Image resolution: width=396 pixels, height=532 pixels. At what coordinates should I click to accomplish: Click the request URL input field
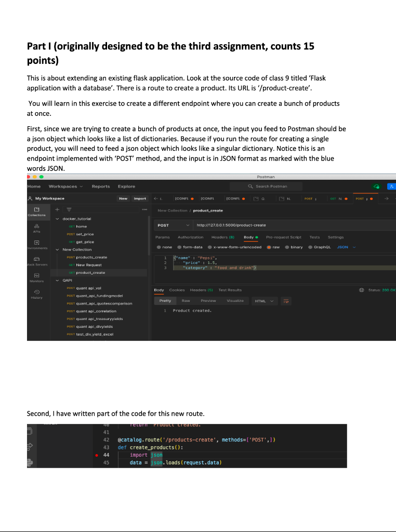(x=295, y=225)
